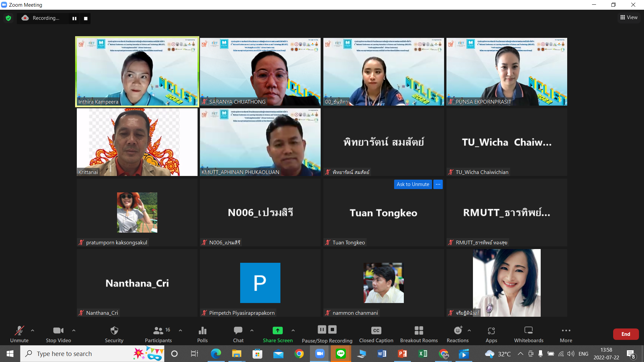Unmute the microphone
Screen dimensions: 644x362
(x=19, y=334)
